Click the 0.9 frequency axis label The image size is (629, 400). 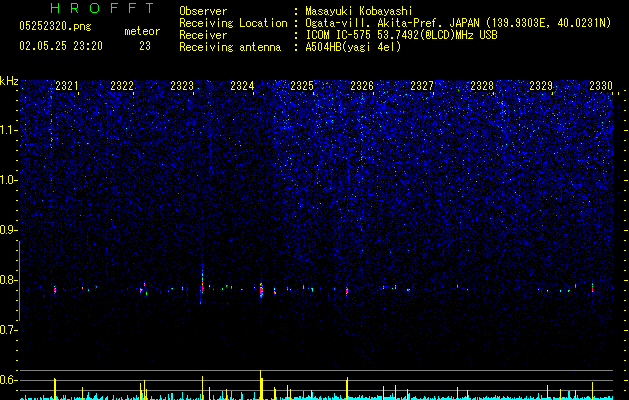[8, 230]
